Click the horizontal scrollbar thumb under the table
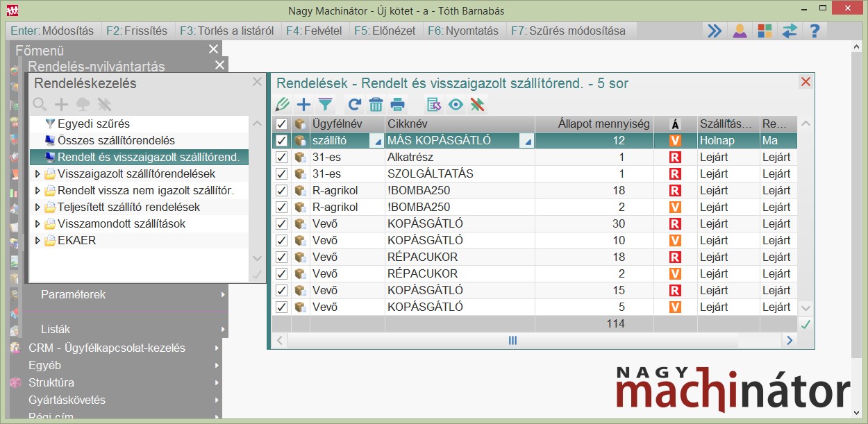 click(512, 341)
